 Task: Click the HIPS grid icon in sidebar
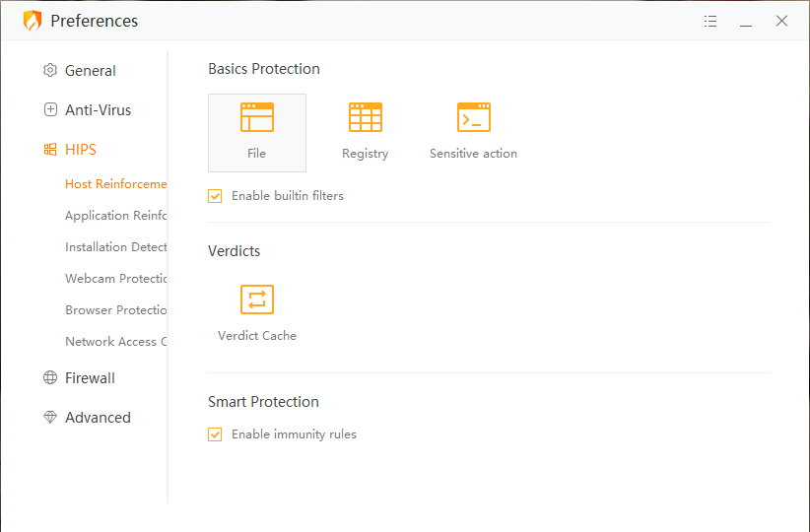50,150
